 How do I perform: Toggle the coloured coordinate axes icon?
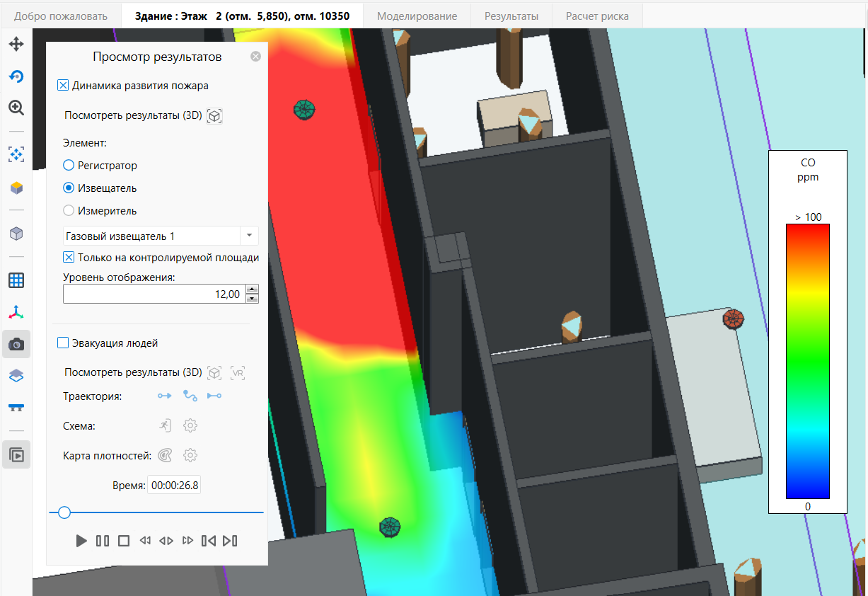pos(16,312)
